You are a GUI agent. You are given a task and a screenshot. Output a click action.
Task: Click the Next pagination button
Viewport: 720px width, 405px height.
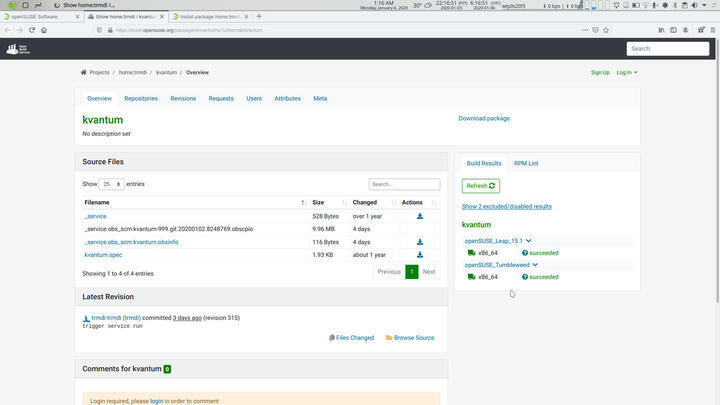click(429, 272)
